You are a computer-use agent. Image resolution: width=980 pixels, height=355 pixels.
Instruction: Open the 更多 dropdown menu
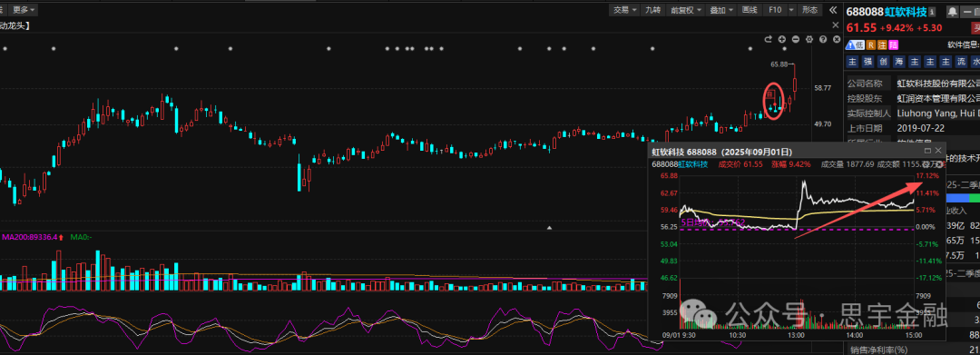click(24, 10)
